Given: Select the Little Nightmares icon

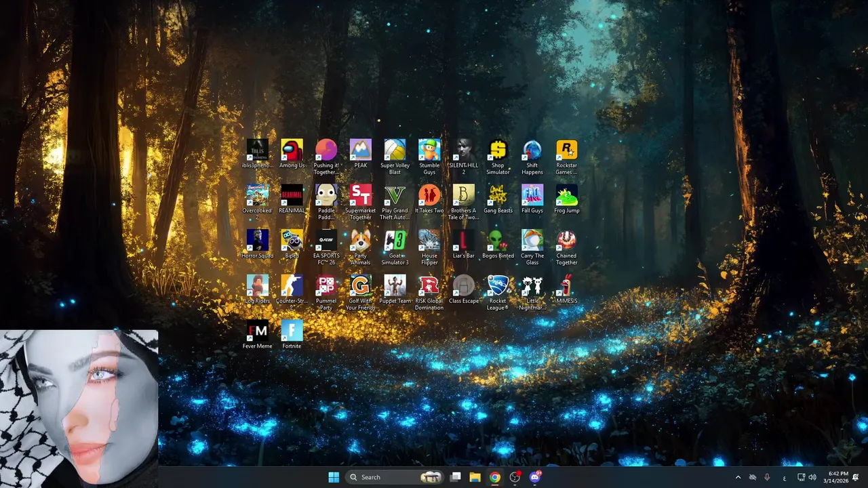Looking at the screenshot, I should pyautogui.click(x=532, y=293).
